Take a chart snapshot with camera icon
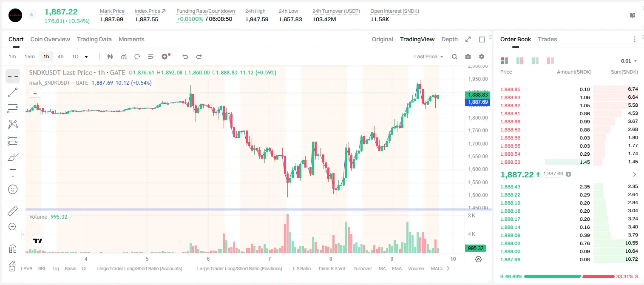This screenshot has height=285, width=644. point(468,57)
